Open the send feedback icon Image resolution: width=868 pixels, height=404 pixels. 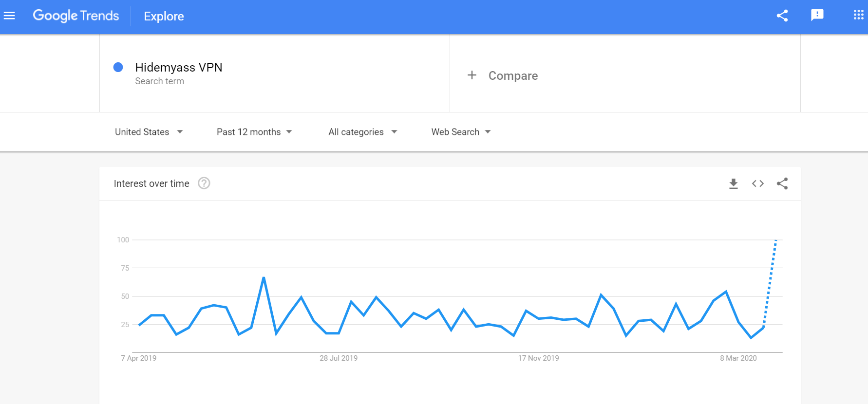(817, 16)
